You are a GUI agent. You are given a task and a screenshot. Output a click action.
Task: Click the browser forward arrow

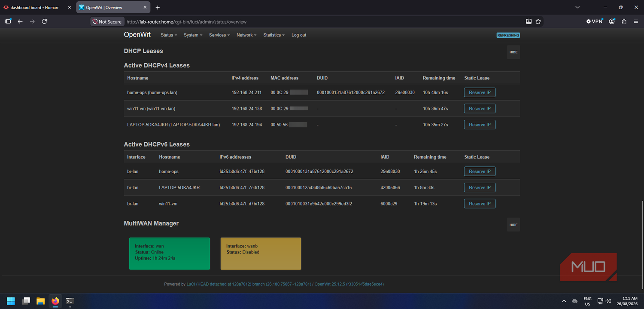32,21
